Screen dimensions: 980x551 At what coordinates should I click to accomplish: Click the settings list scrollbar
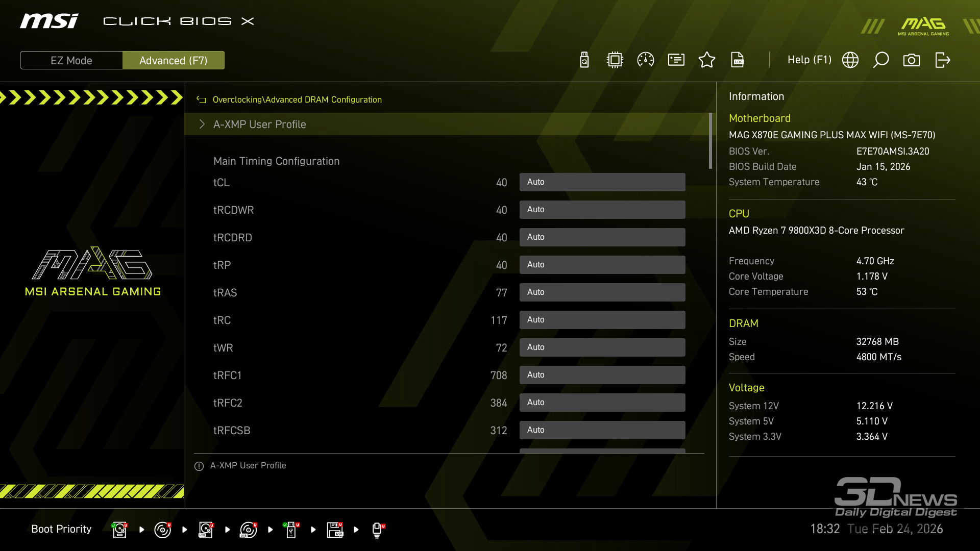pyautogui.click(x=710, y=141)
